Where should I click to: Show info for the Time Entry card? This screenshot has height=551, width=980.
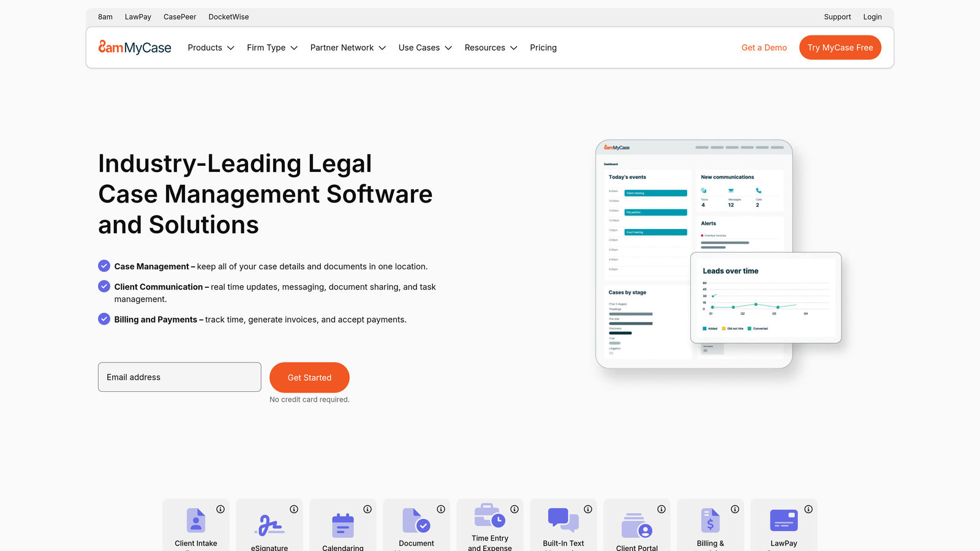(514, 509)
